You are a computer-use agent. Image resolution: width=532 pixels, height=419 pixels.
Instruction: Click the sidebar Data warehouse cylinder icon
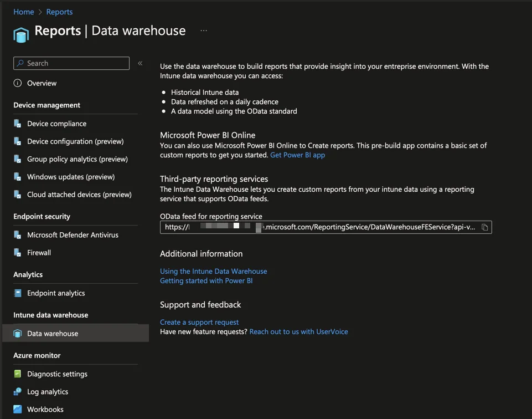18,334
